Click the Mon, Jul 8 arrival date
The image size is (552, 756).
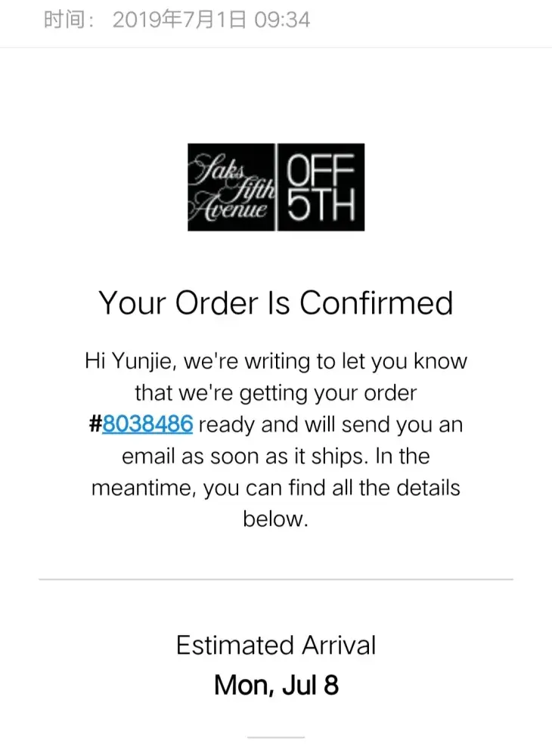point(276,685)
